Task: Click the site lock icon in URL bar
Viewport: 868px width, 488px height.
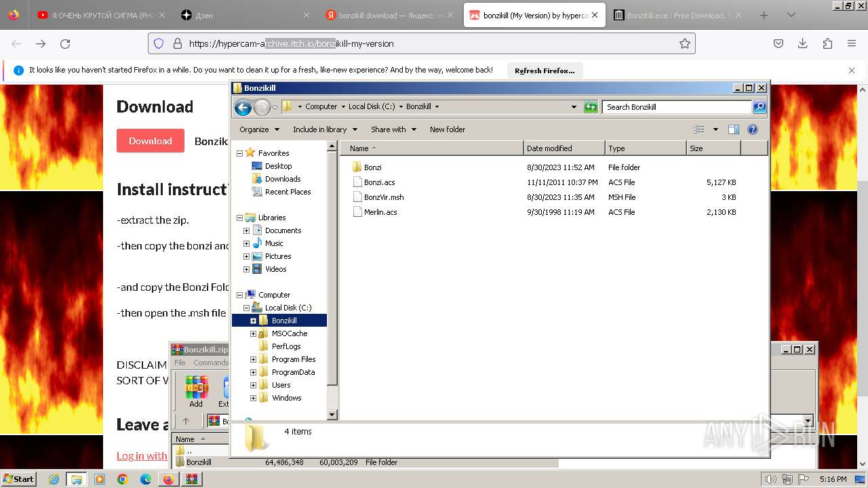Action: 178,43
